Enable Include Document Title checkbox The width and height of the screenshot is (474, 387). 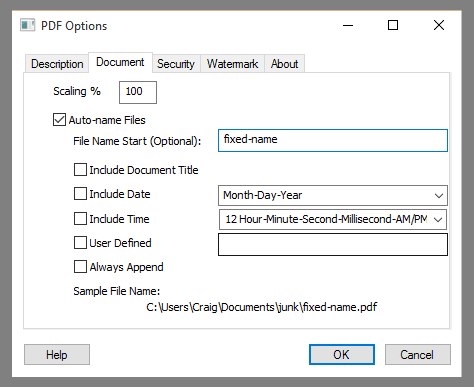tap(80, 170)
